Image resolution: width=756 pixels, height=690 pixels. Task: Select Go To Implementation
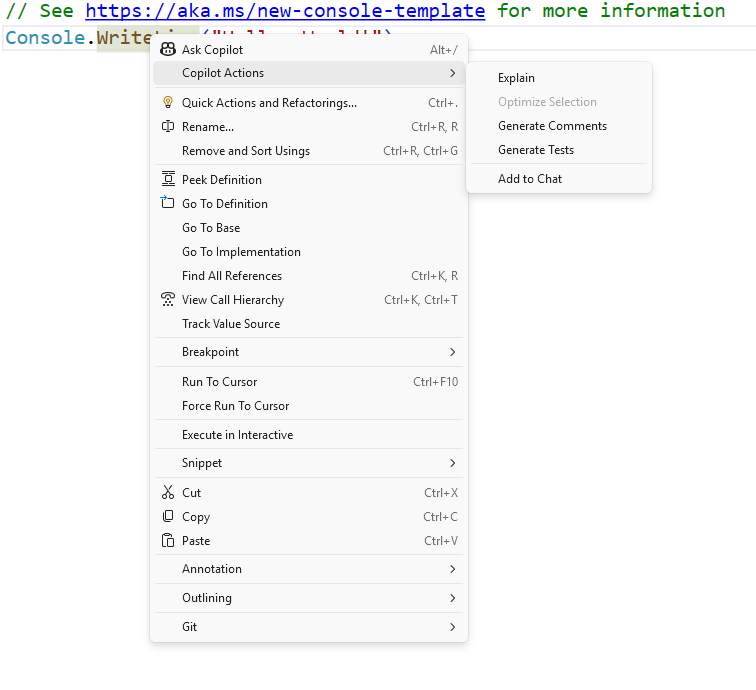tap(309, 252)
